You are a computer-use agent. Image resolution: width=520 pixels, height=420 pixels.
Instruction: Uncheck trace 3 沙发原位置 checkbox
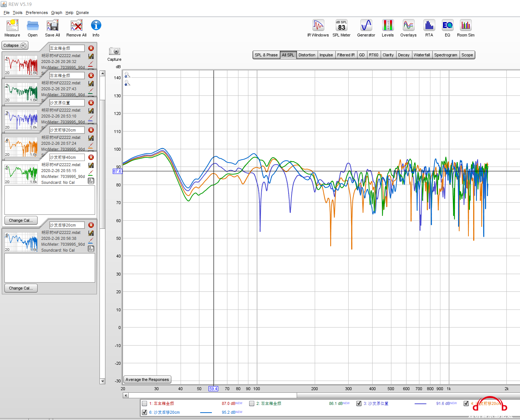point(359,403)
